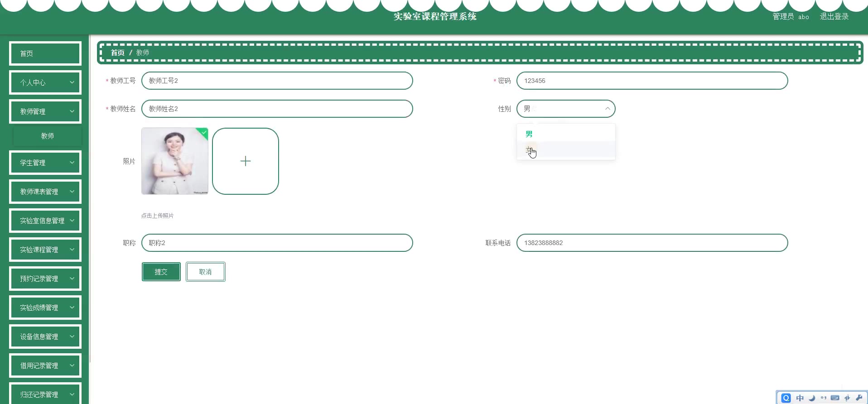Viewport: 868px width, 404px height.
Task: Toggle Chinese input mode '中' icon
Action: pyautogui.click(x=800, y=398)
